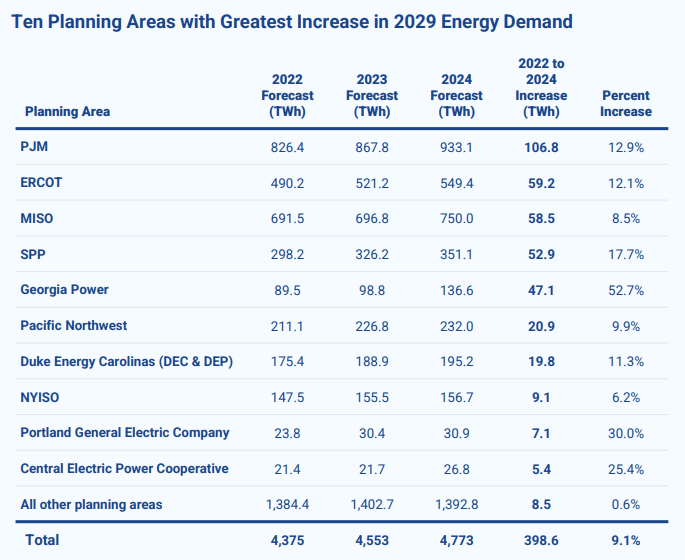Select Georgia Power's increase value 47.1

tap(541, 290)
